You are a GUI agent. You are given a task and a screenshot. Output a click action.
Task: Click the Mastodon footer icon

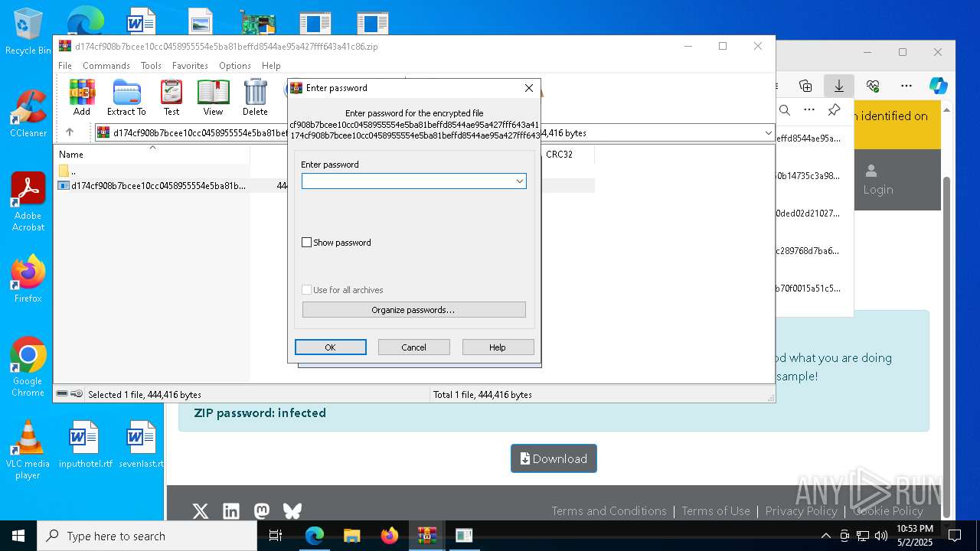[x=262, y=511]
